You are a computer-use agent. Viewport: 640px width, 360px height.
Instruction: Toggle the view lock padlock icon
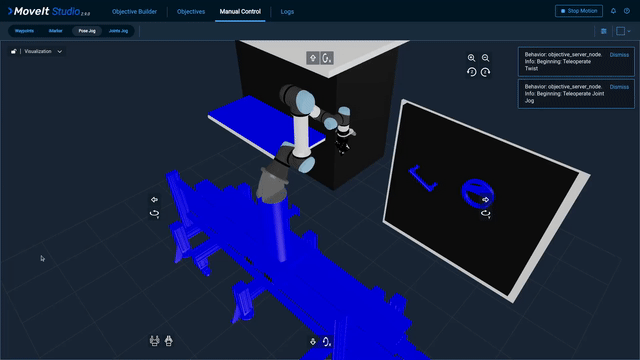pos(13,51)
